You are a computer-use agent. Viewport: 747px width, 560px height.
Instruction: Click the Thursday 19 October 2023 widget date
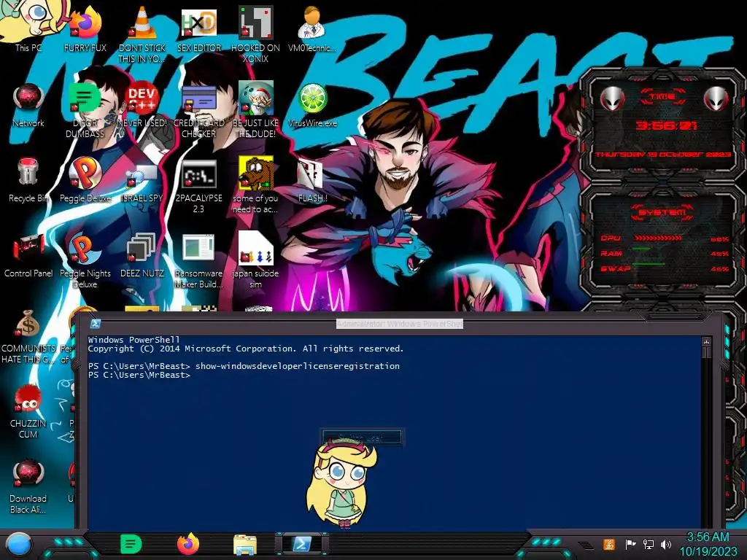662,155
